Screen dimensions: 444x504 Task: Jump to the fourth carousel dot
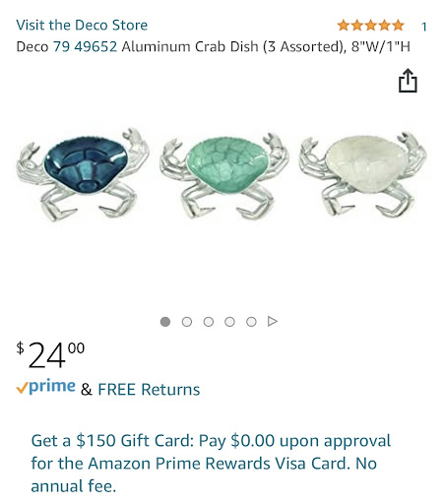pos(229,322)
